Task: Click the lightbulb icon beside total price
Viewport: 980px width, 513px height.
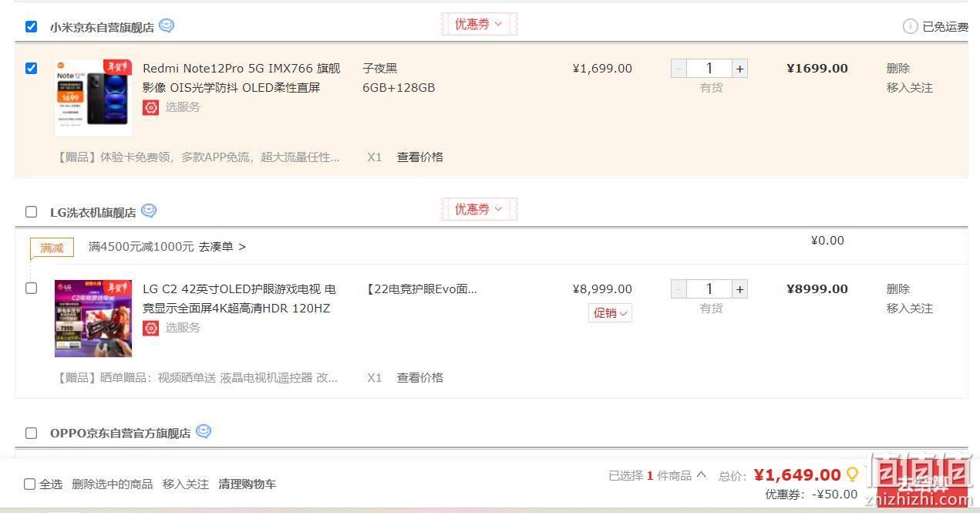Action: tap(852, 474)
